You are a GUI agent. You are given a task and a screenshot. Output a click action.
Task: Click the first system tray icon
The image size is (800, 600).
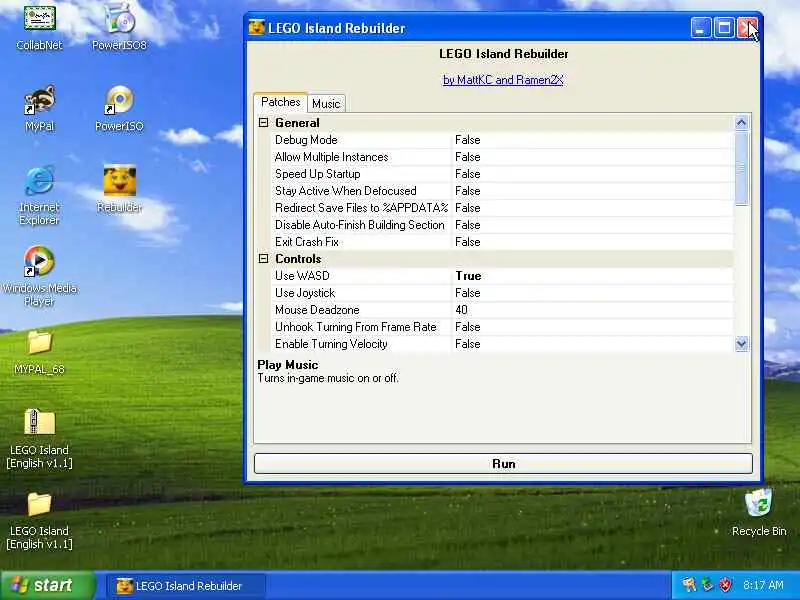[x=689, y=585]
